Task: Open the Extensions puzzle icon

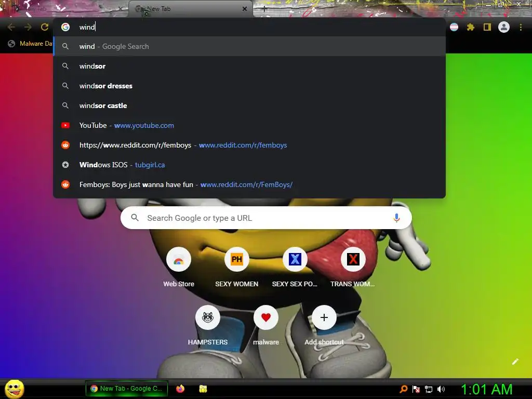Action: (471, 27)
